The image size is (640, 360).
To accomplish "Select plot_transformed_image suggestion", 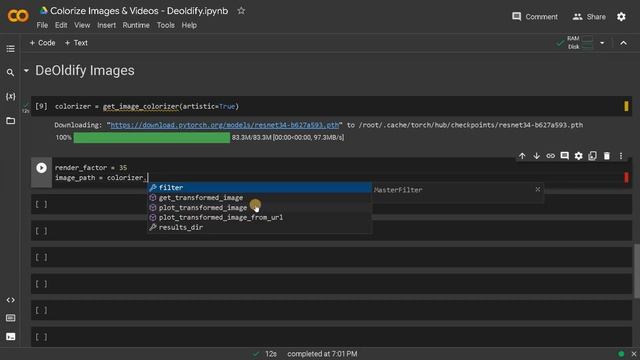I will pos(260,207).
